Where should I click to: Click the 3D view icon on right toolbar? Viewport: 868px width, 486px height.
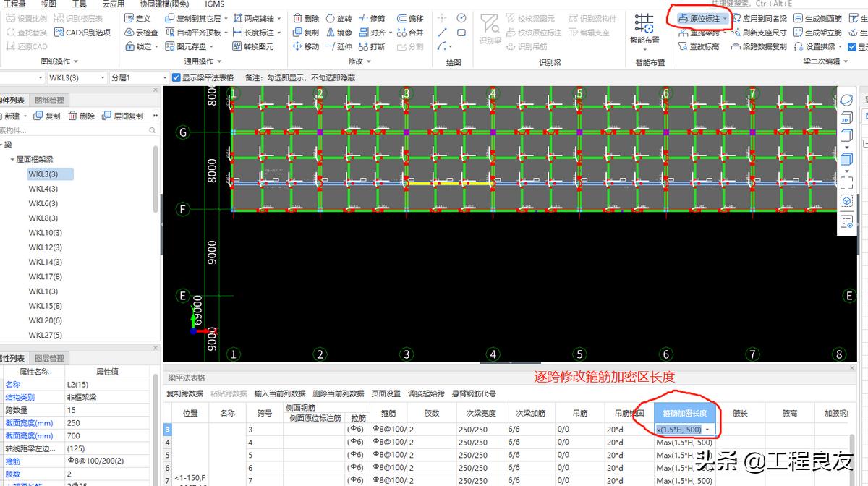click(x=846, y=117)
